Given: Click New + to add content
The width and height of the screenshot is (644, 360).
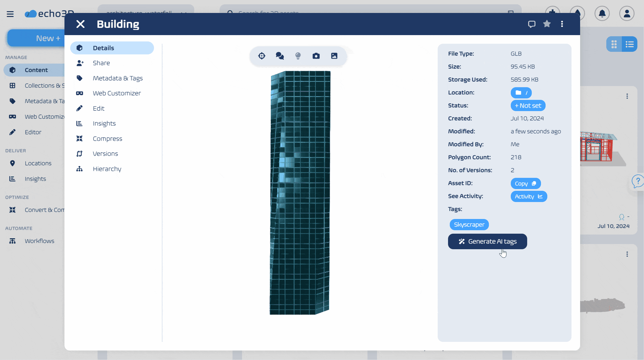Looking at the screenshot, I should pyautogui.click(x=36, y=38).
